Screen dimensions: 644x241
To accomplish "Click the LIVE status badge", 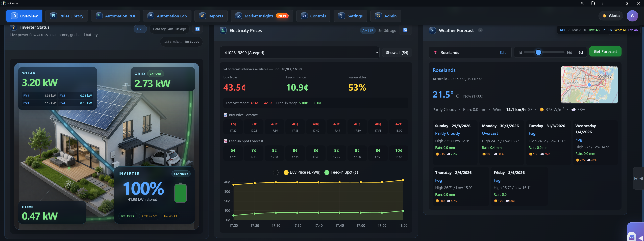I will (140, 29).
